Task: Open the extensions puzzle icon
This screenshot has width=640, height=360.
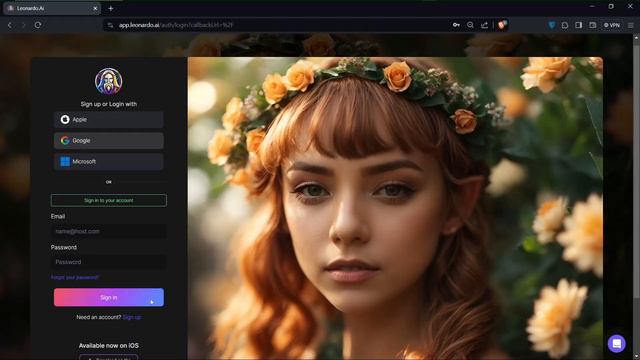Action: 565,25
